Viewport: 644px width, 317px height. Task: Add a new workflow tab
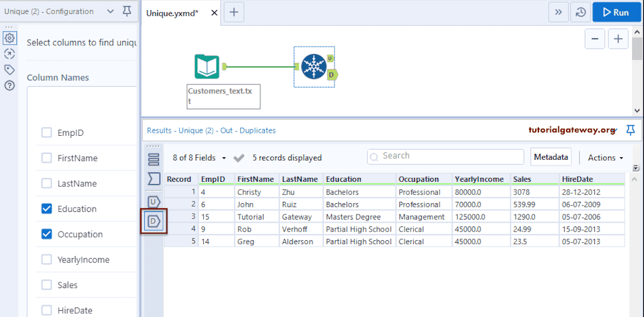(234, 13)
